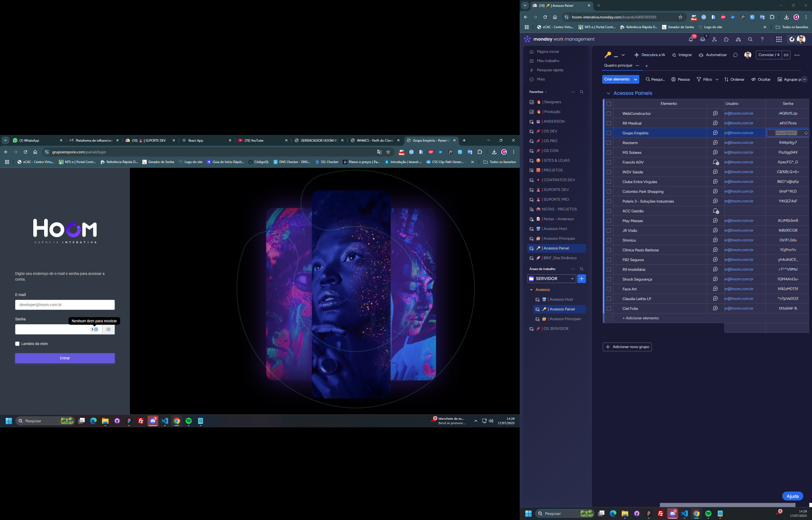This screenshot has width=812, height=520.
Task: Click the invite members person-plus icon
Action: pyautogui.click(x=715, y=40)
